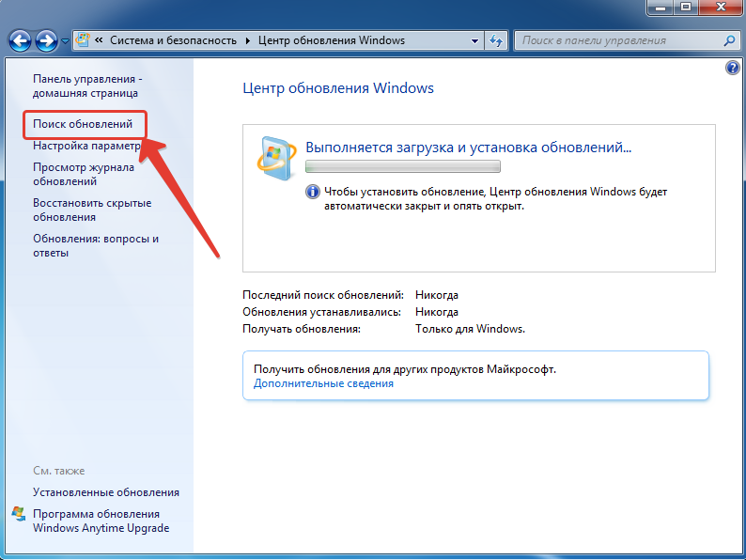Expand arrow after Система и безопасность
746x560 pixels.
coord(248,41)
